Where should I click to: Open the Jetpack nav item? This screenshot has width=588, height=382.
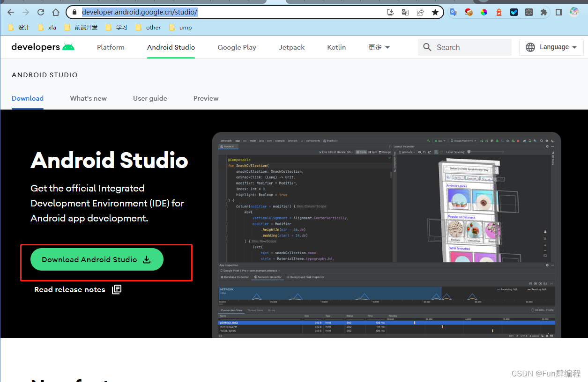point(291,47)
